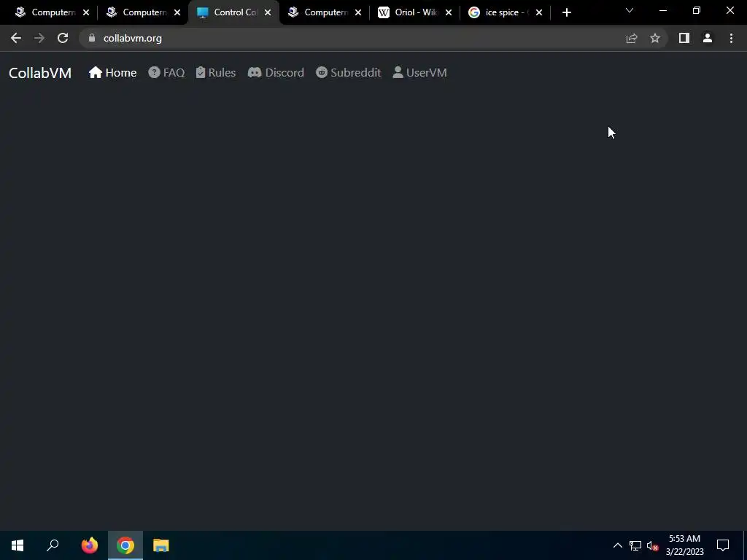Open the browser side panel
Screen dimensions: 747x560
click(684, 38)
